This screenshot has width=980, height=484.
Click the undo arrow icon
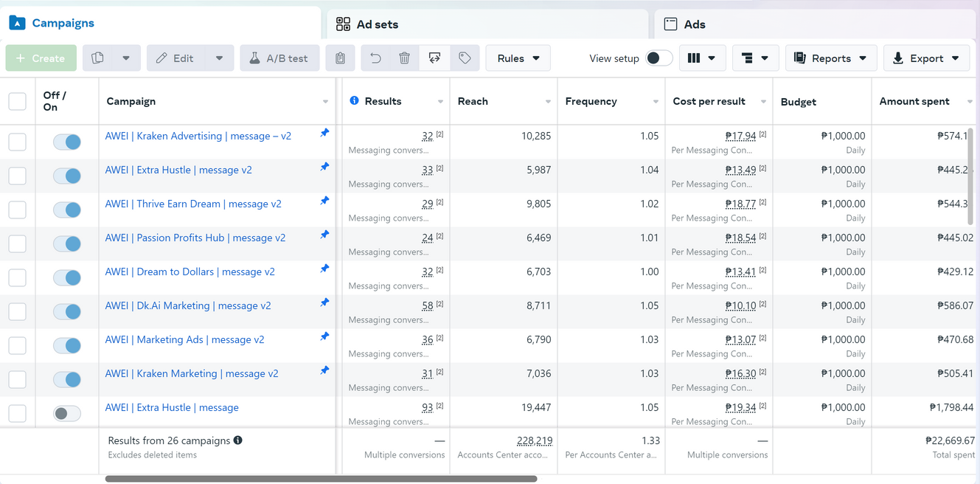(376, 58)
